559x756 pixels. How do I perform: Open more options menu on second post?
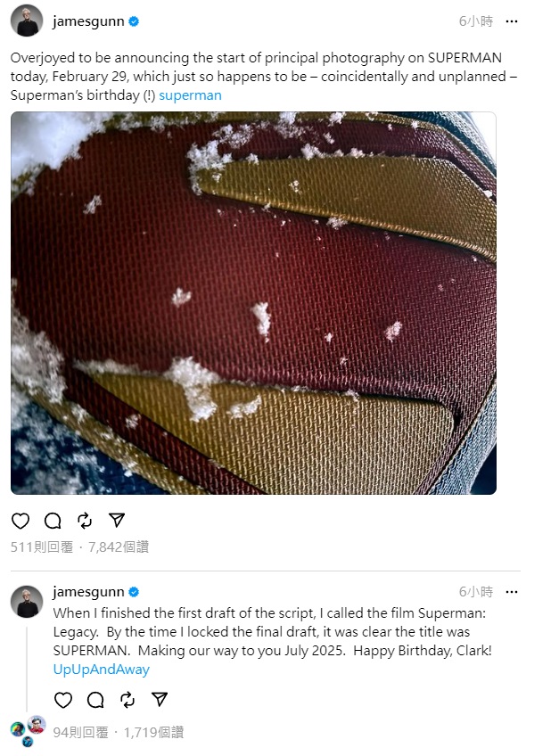tap(512, 592)
